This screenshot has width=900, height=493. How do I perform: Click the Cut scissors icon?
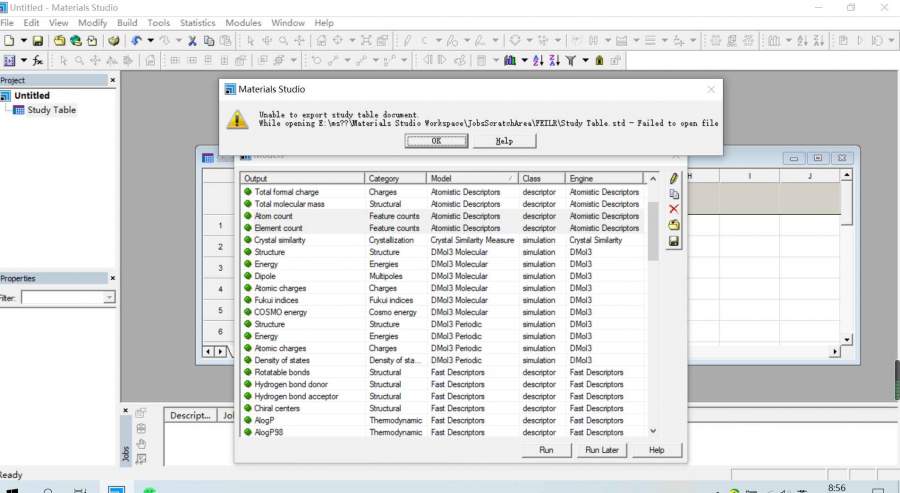[192, 41]
